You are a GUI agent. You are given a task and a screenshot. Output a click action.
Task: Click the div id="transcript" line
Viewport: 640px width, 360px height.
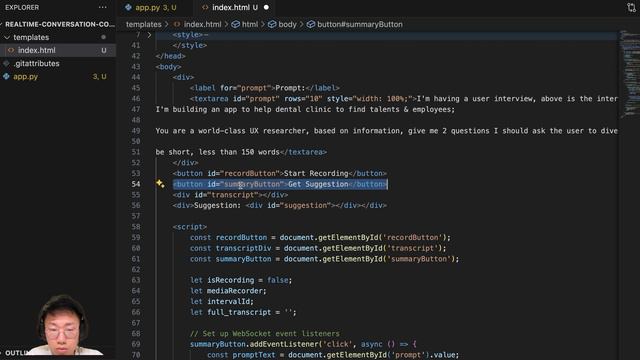tap(230, 195)
